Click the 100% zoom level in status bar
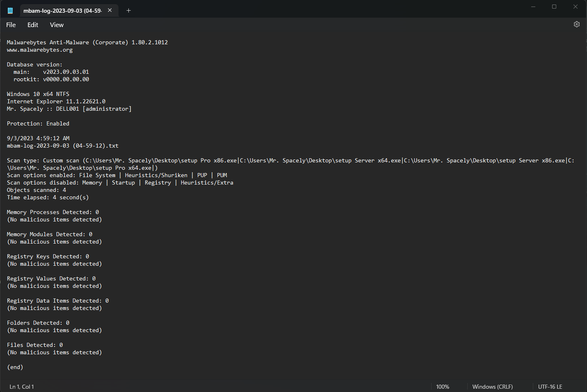The image size is (587, 392). 443,387
